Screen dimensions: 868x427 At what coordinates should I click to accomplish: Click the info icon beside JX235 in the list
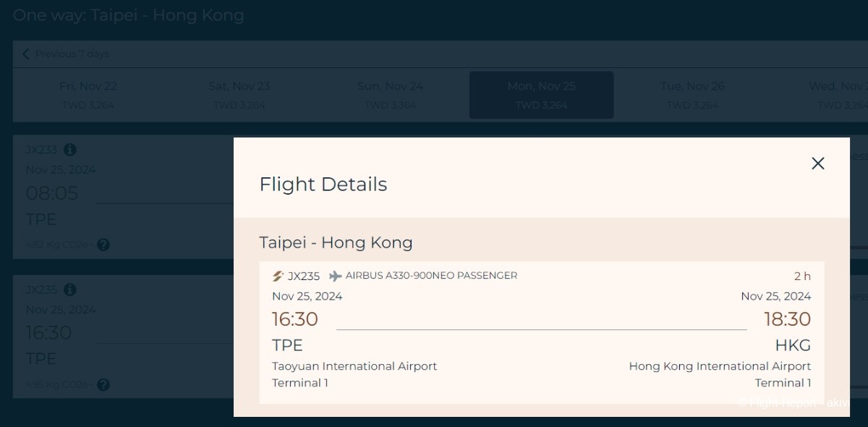(69, 289)
